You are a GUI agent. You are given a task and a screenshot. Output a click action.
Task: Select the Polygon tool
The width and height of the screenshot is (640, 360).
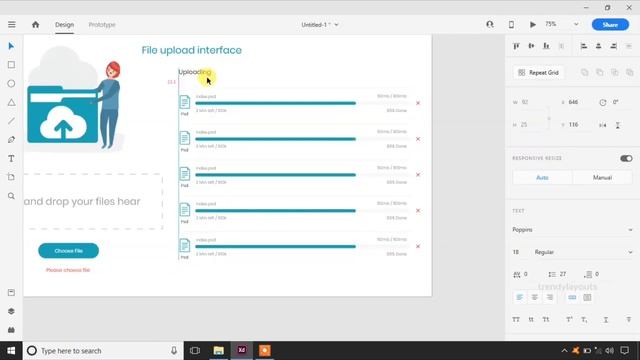[11, 102]
